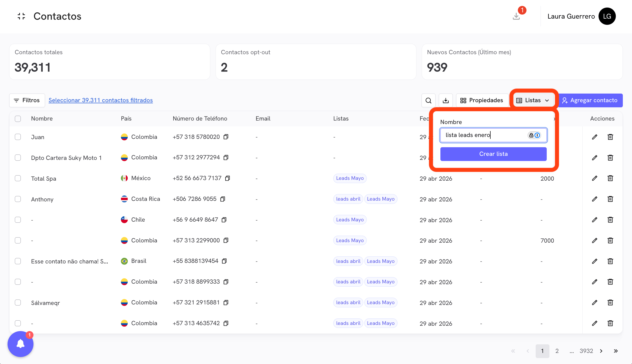Delete the Brasil contact row
The height and width of the screenshot is (364, 632).
click(x=610, y=261)
